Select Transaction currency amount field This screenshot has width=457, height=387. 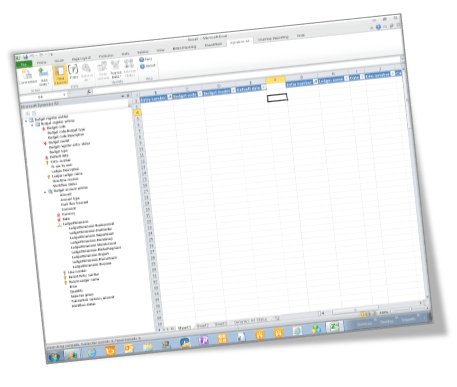coord(93,299)
